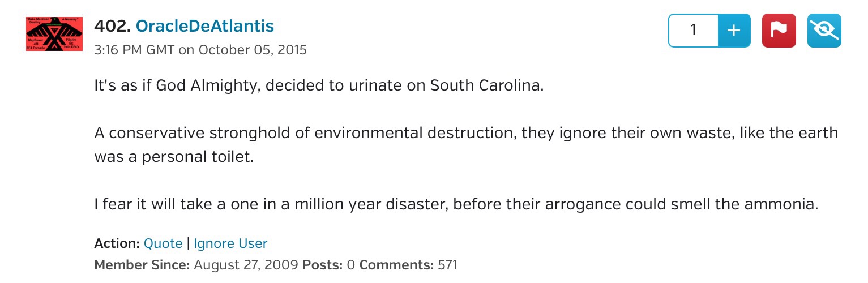The height and width of the screenshot is (283, 868).
Task: Click the plus upvote button
Action: [x=734, y=31]
